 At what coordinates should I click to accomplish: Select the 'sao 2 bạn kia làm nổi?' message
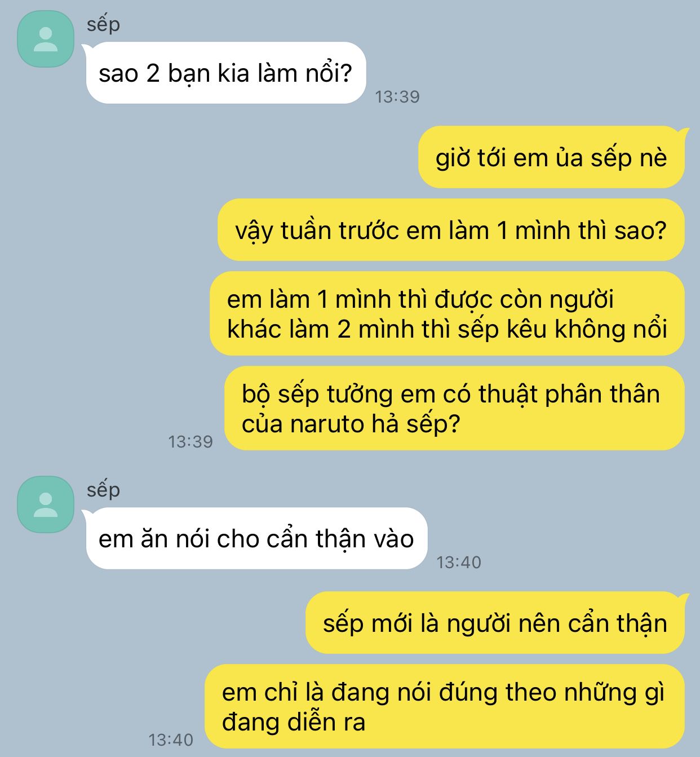[x=226, y=73]
